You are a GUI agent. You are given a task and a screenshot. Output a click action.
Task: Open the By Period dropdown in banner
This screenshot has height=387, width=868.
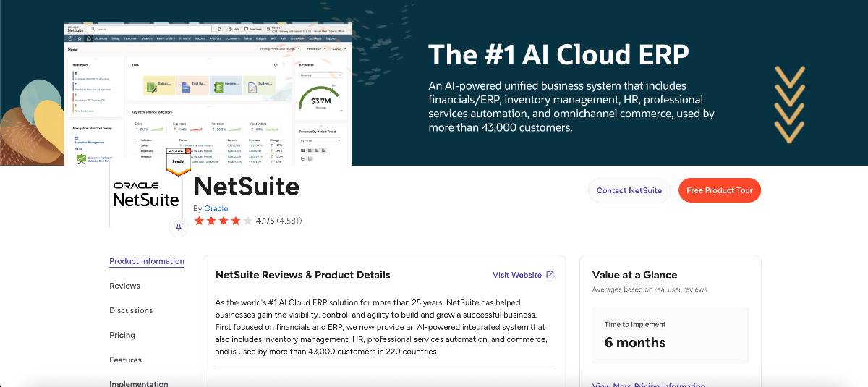320,140
